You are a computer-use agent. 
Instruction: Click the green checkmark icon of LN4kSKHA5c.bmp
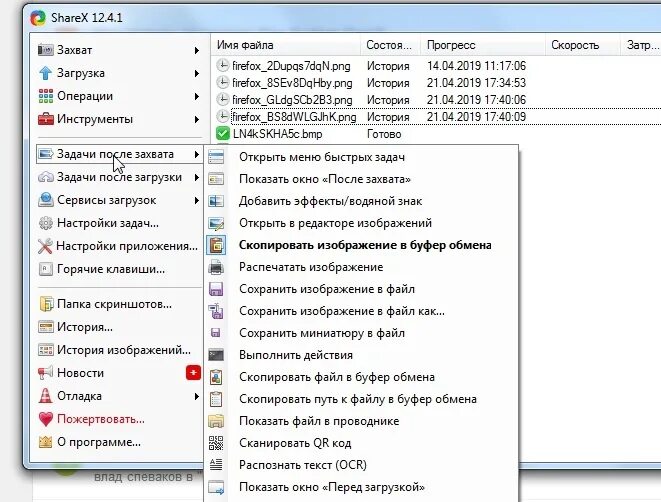point(222,134)
